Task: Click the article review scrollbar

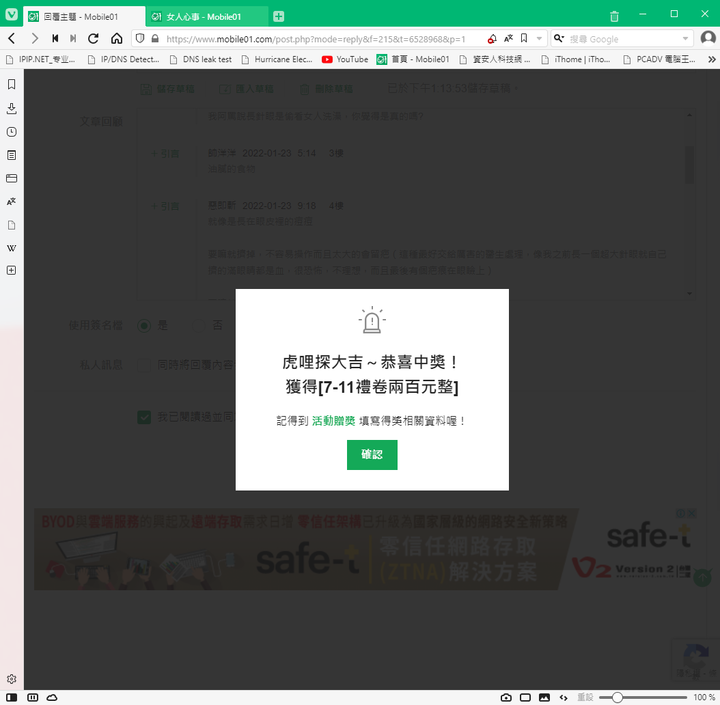Action: click(x=689, y=165)
